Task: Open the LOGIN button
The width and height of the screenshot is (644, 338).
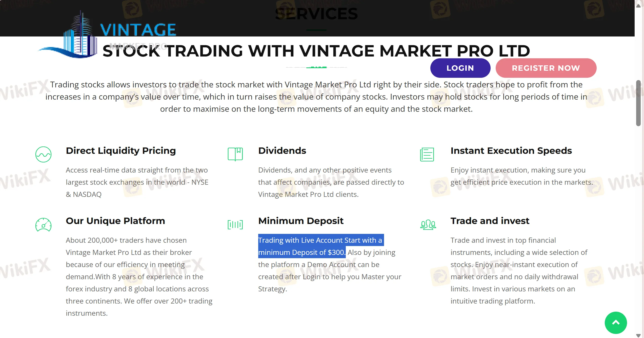Action: coord(460,68)
